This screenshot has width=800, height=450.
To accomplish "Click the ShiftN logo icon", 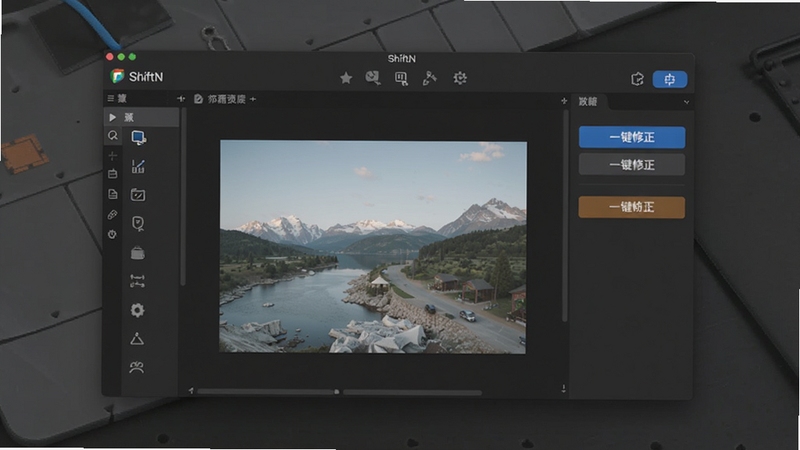I will pos(117,77).
